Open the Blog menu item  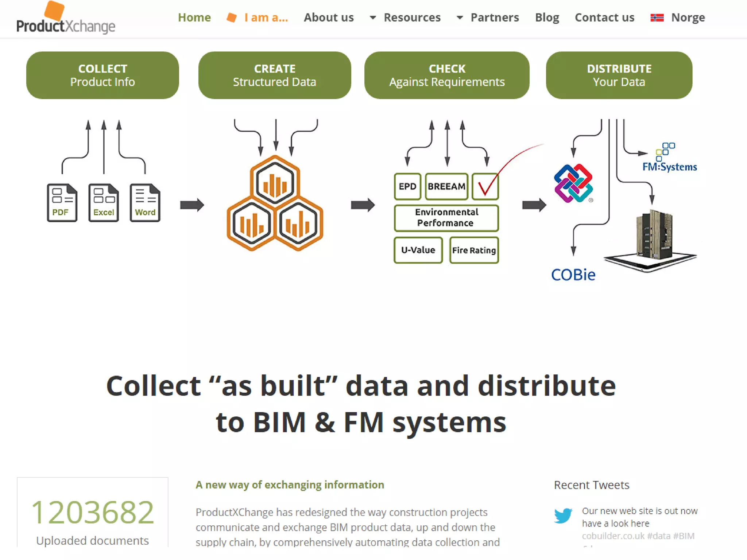[547, 17]
